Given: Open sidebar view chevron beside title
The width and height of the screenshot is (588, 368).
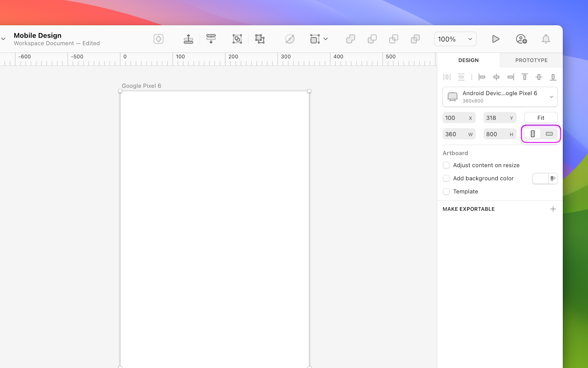Looking at the screenshot, I should [x=3, y=39].
